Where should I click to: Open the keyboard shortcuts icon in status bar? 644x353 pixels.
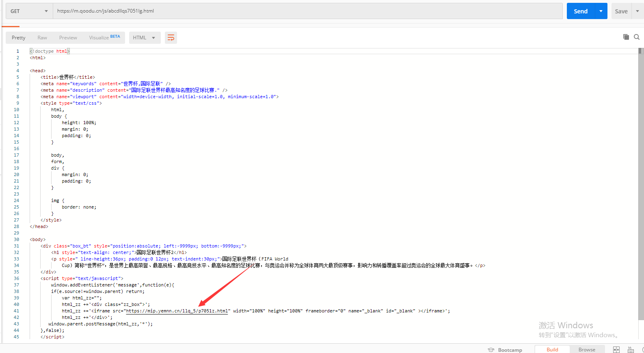point(631,350)
